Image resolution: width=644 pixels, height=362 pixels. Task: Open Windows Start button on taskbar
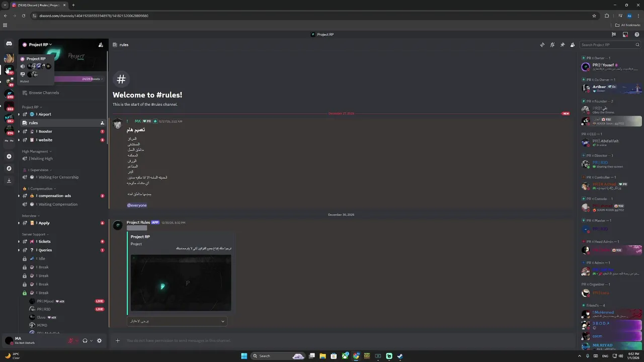pos(244,356)
